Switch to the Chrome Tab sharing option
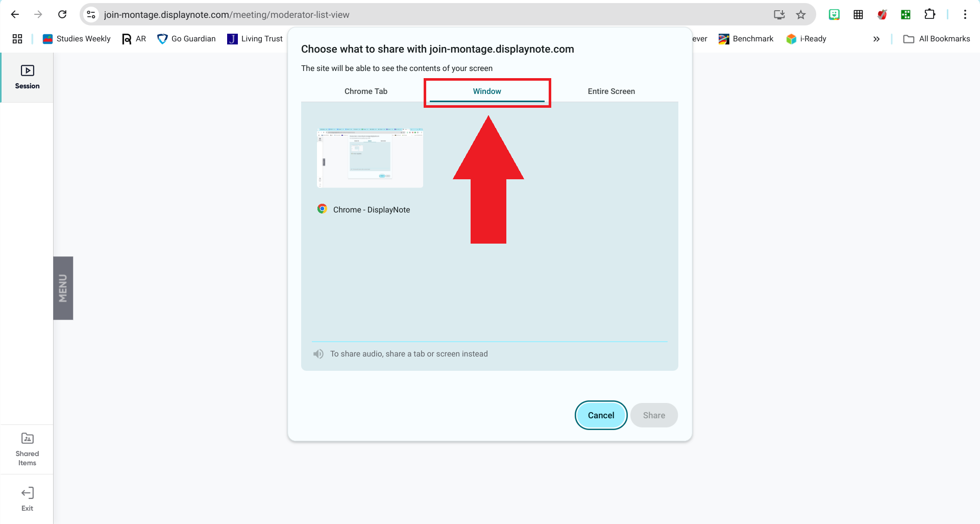Screen dimensions: 980x524 [x=365, y=91]
